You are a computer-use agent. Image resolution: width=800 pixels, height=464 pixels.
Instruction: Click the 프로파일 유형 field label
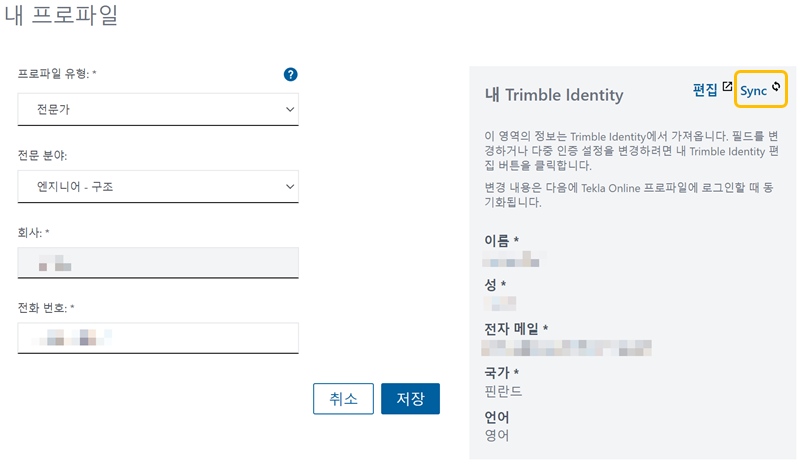click(63, 75)
